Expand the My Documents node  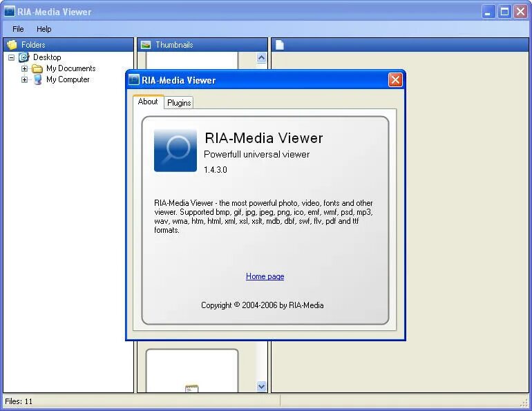click(x=24, y=68)
